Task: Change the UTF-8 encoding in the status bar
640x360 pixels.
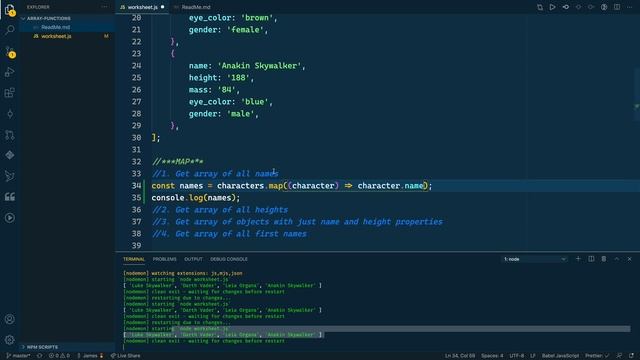Action: [x=516, y=356]
